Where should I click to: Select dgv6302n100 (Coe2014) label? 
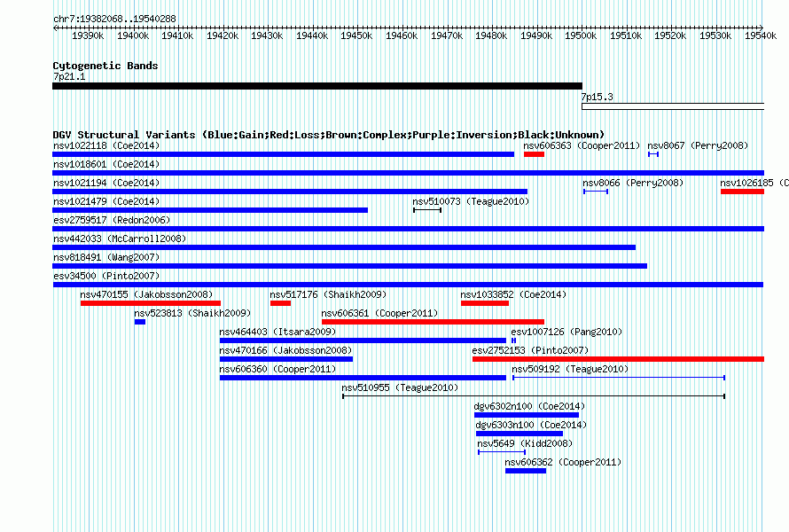coord(529,407)
